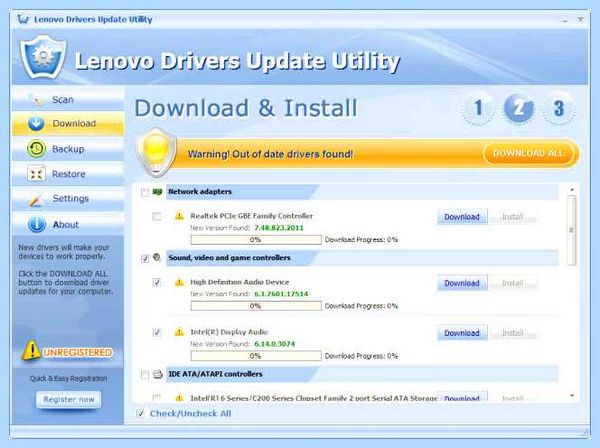Open the Settings section

(68, 199)
